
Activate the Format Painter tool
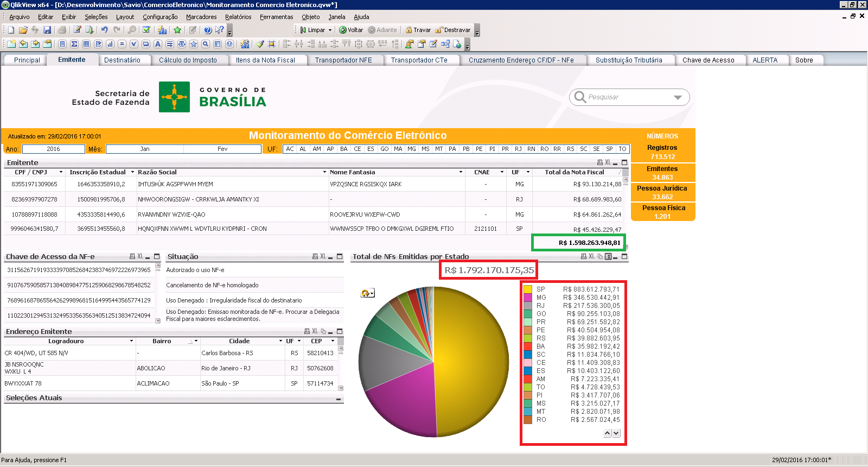pyautogui.click(x=260, y=44)
